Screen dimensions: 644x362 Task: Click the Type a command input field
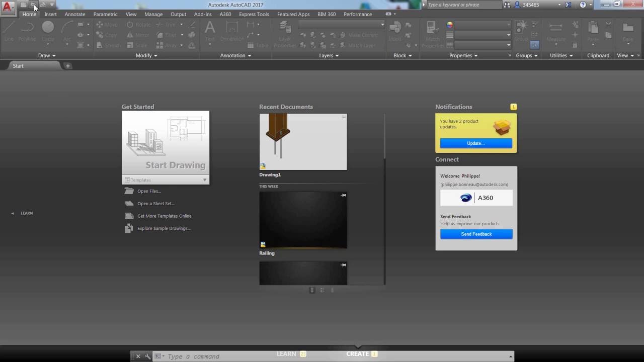pyautogui.click(x=335, y=356)
